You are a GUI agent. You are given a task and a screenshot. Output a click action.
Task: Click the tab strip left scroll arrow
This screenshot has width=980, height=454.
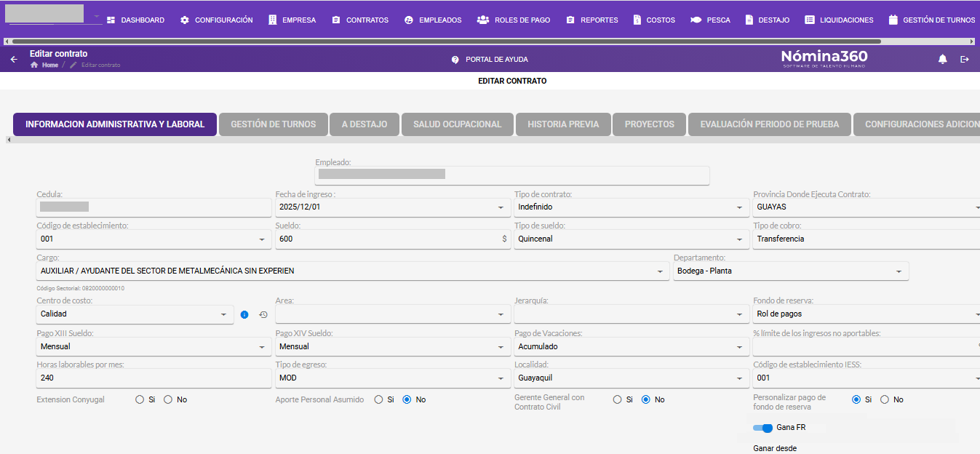8,140
